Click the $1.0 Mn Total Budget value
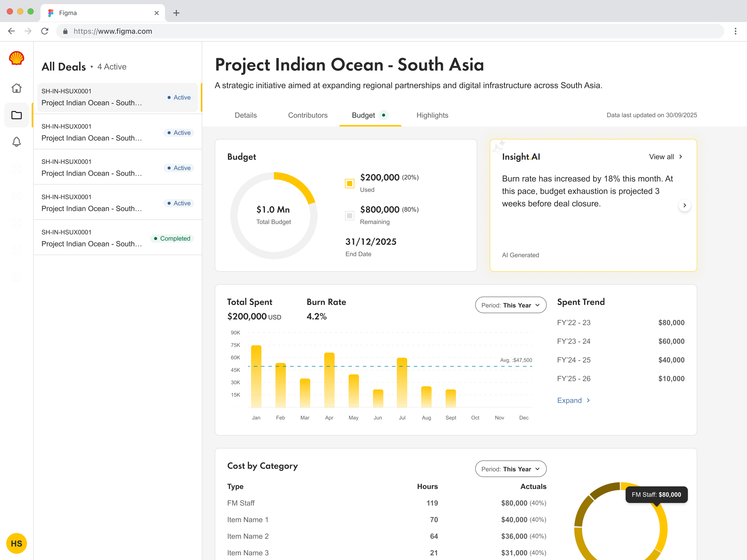 tap(273, 209)
